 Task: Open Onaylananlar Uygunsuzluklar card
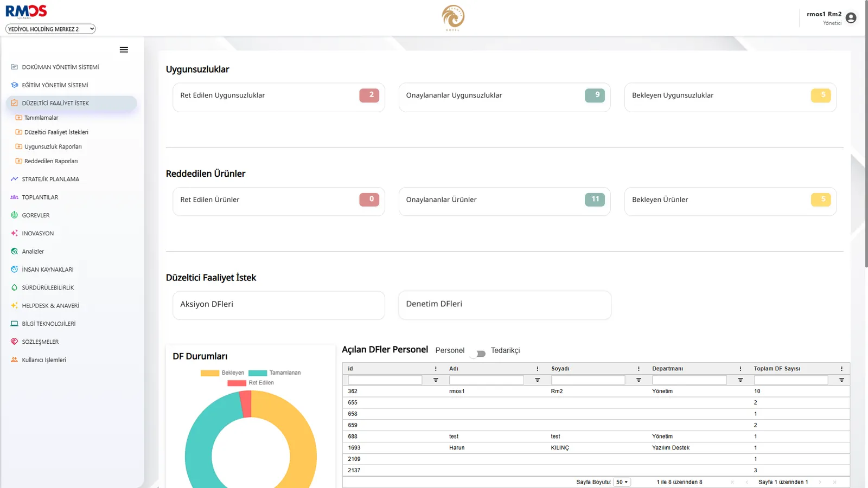[505, 98]
